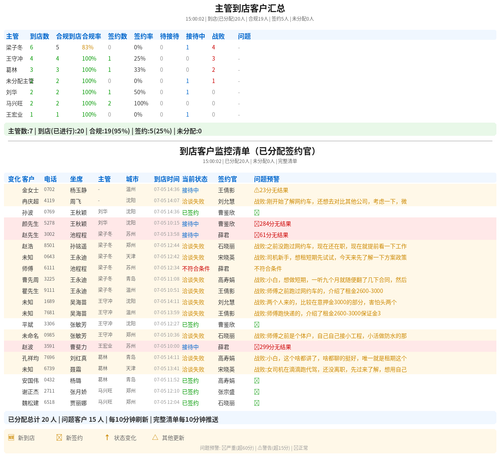Image resolution: width=500 pixels, height=470 pixels.
Task: Click 未分配主管 row label in summary table
Action: point(20,81)
